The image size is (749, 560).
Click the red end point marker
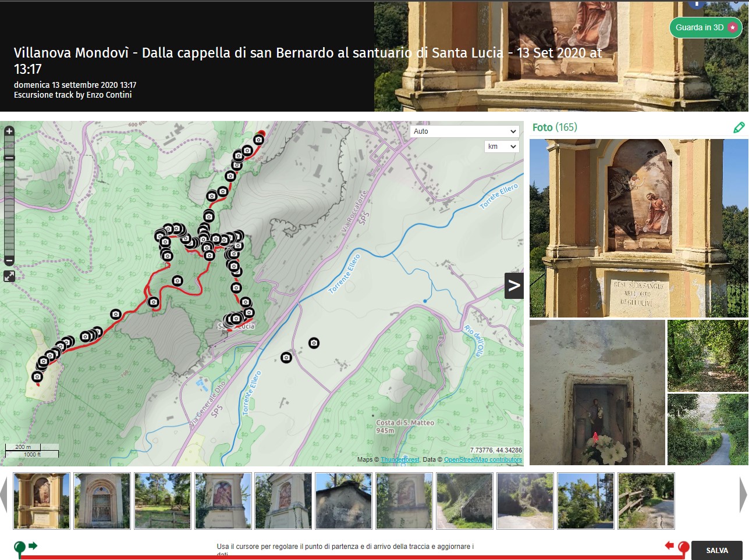pyautogui.click(x=684, y=547)
